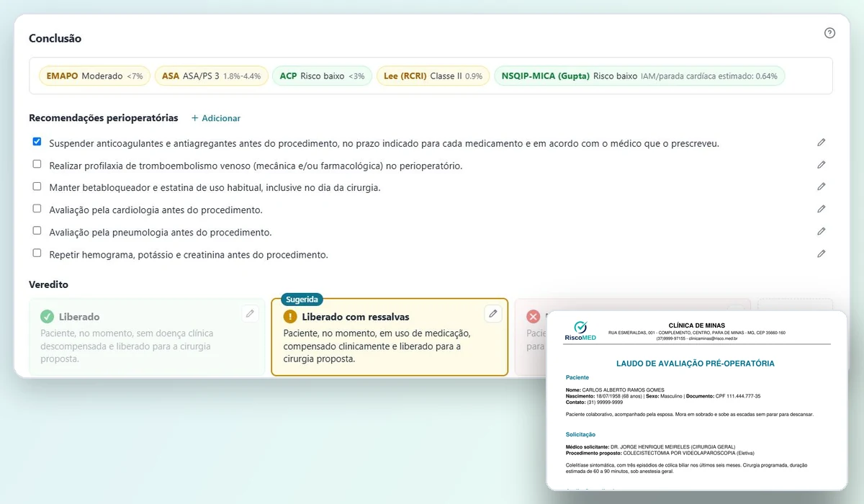Click the Solicitação heading in the report

581,434
